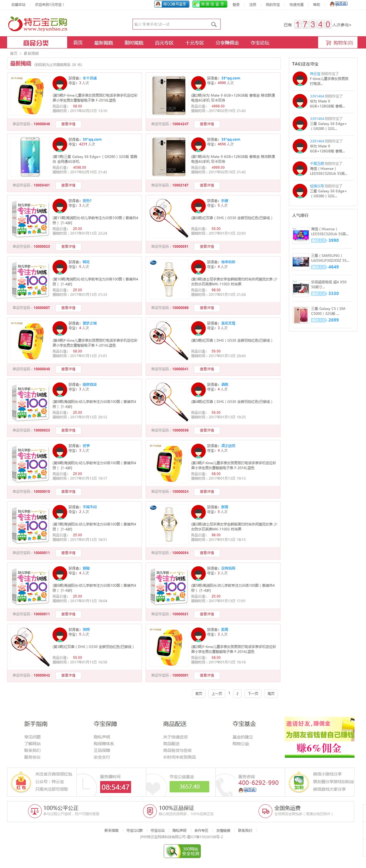Click the 下一页 pagination button
This screenshot has width=366, height=868.
tap(253, 694)
